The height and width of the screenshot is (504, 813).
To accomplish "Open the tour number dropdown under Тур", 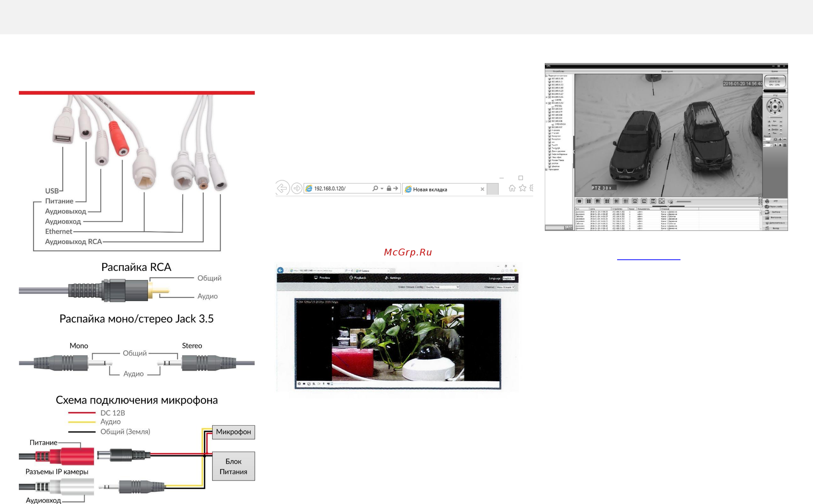I will pos(768,145).
